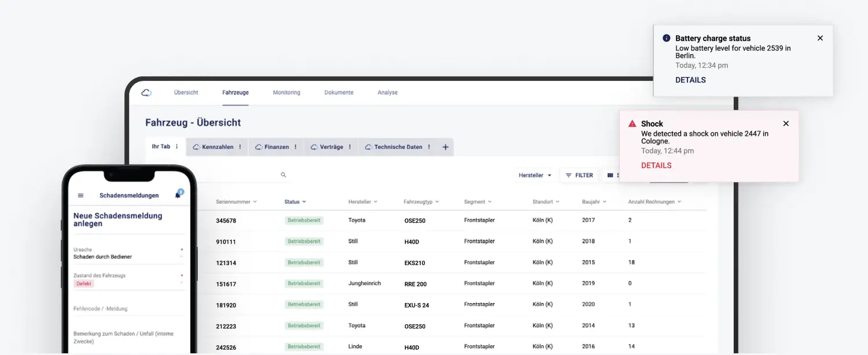Viewport: 868px width, 355px height.
Task: Click the search magnifier icon above the table
Action: tap(284, 175)
